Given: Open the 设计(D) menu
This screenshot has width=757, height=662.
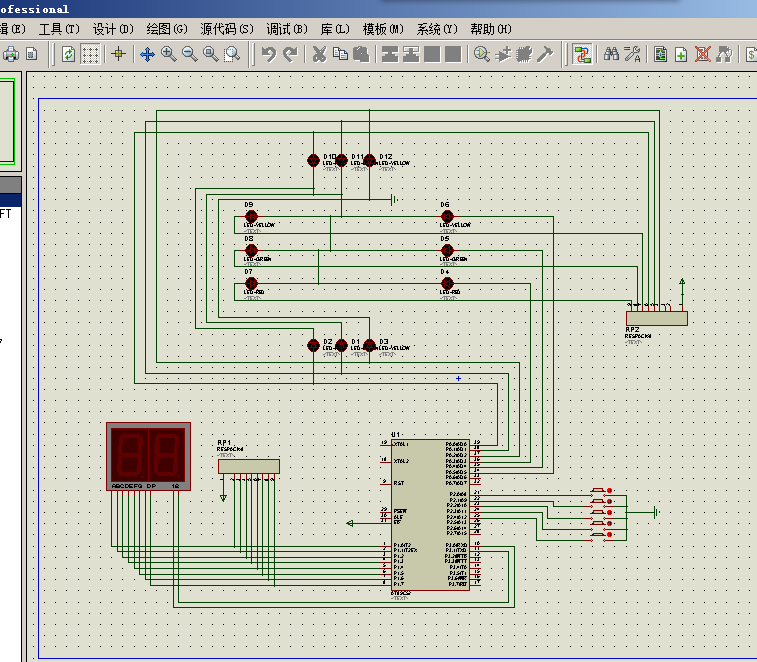Looking at the screenshot, I should pos(112,29).
